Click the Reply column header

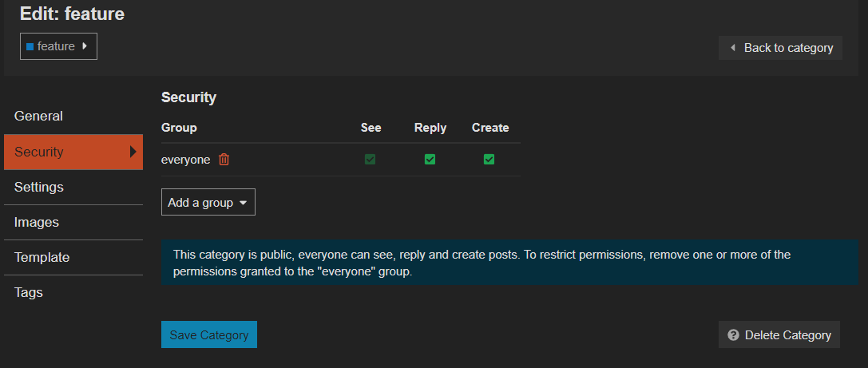430,128
